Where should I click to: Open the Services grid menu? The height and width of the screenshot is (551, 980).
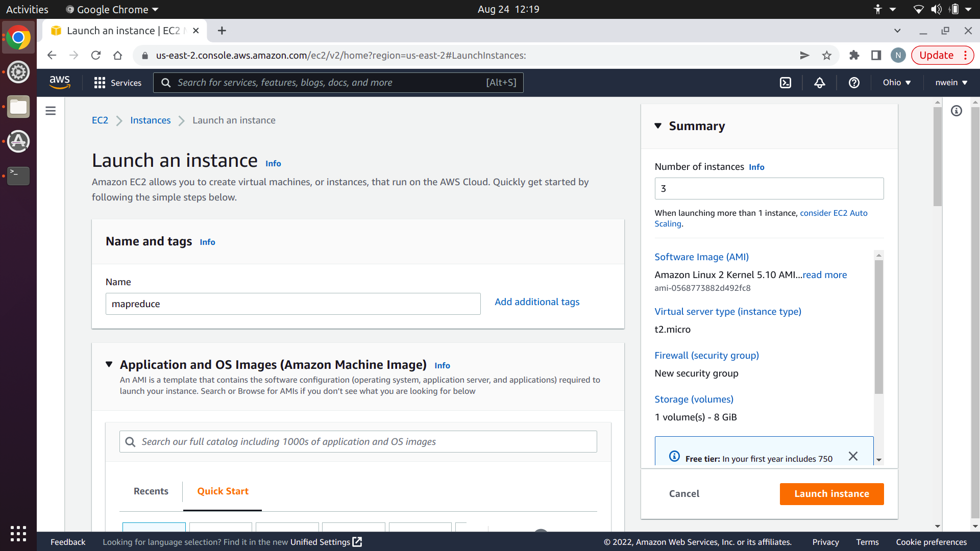117,83
